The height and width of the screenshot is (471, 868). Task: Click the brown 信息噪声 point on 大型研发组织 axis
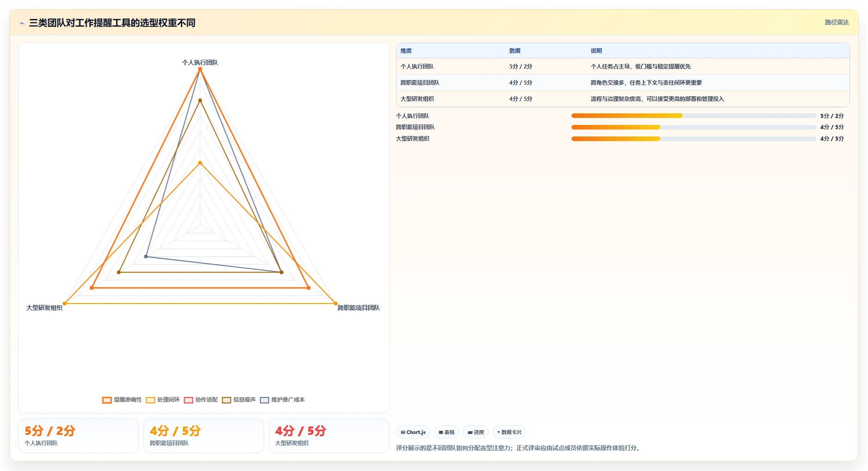click(x=119, y=272)
